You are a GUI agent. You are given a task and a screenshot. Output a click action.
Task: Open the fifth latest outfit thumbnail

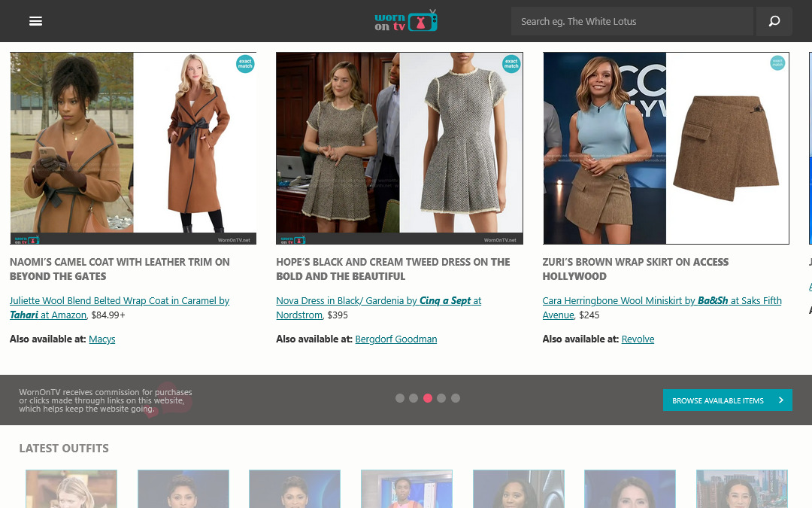[518, 489]
